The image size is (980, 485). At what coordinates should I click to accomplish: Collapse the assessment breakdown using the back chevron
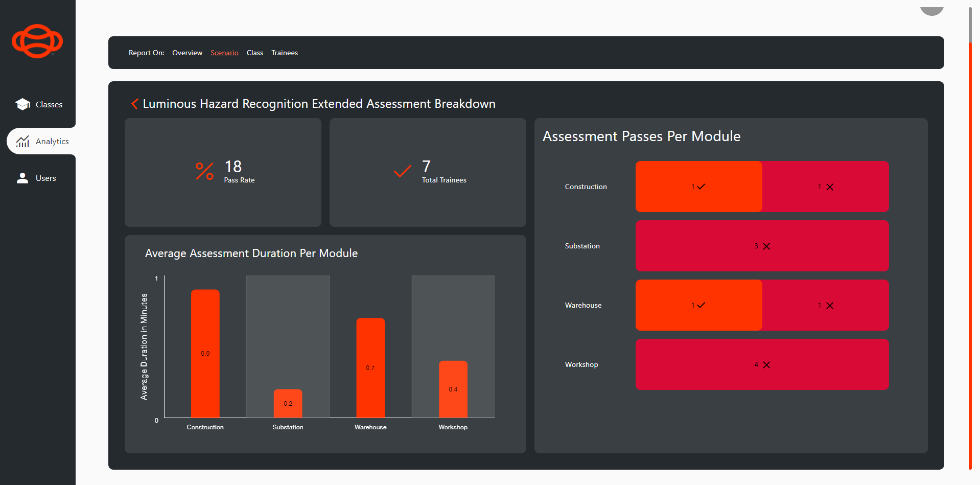(134, 104)
